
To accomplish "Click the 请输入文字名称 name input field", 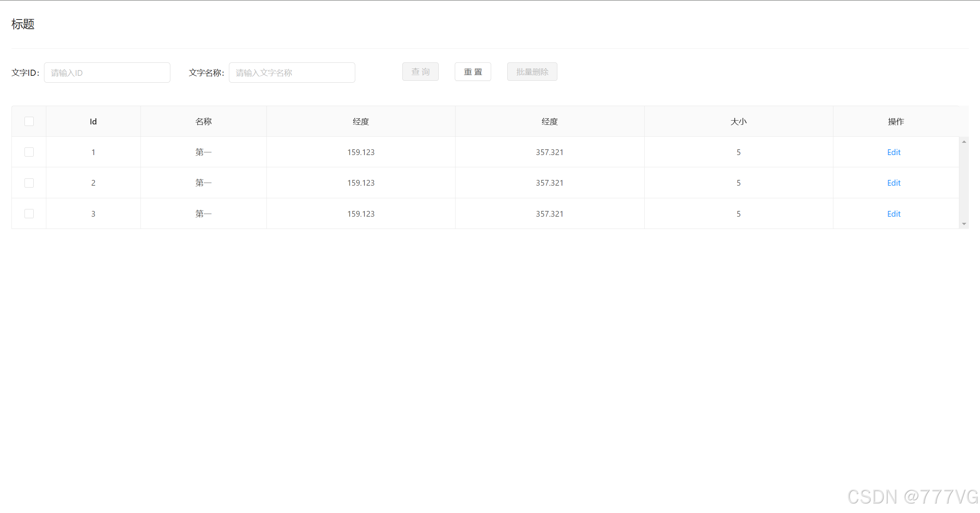I will pyautogui.click(x=292, y=72).
